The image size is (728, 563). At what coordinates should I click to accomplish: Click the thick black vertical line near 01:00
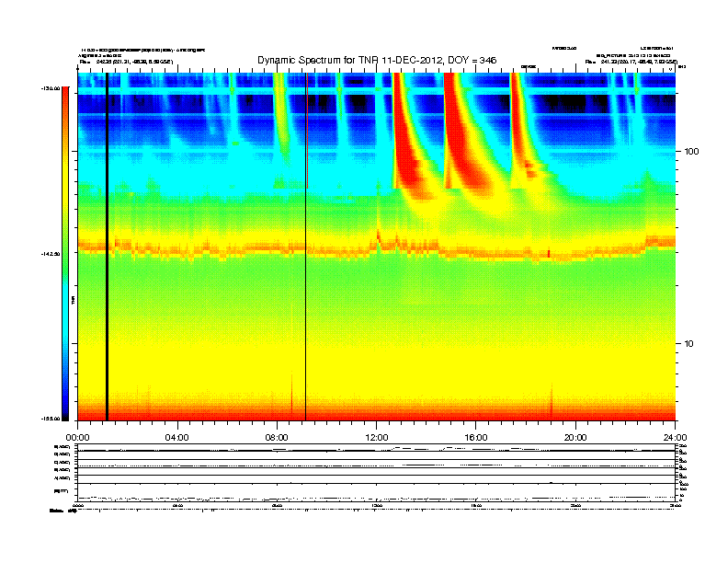click(x=107, y=247)
